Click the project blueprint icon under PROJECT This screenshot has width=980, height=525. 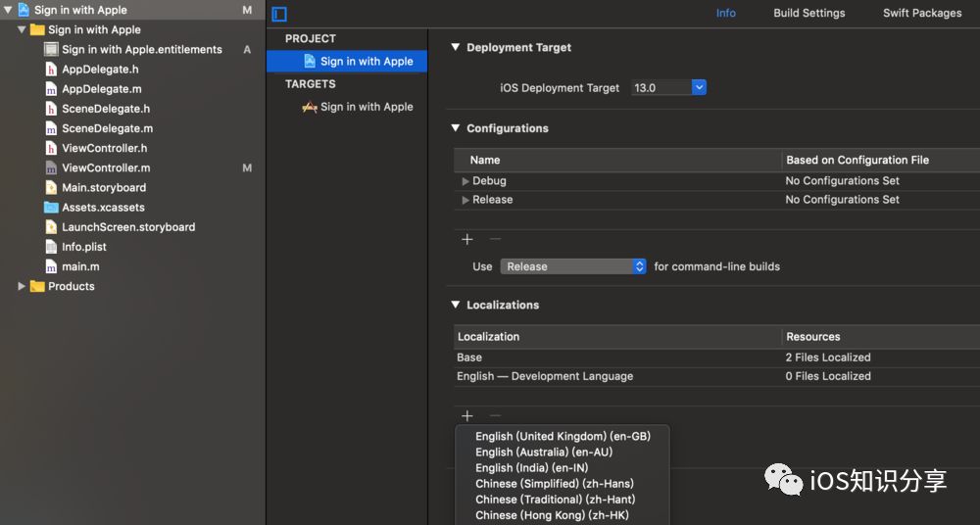pyautogui.click(x=310, y=61)
